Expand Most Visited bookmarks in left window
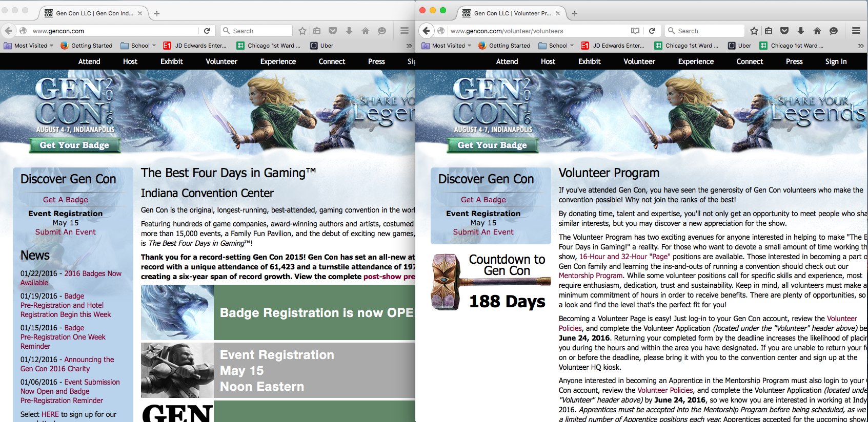 pyautogui.click(x=29, y=46)
